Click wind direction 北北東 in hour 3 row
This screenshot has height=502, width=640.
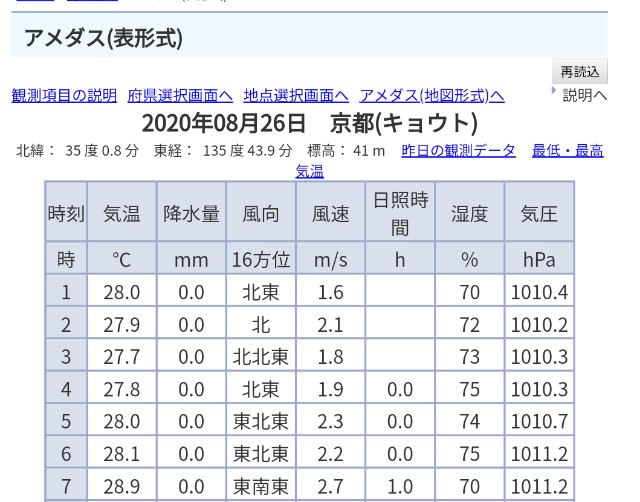[x=261, y=355]
